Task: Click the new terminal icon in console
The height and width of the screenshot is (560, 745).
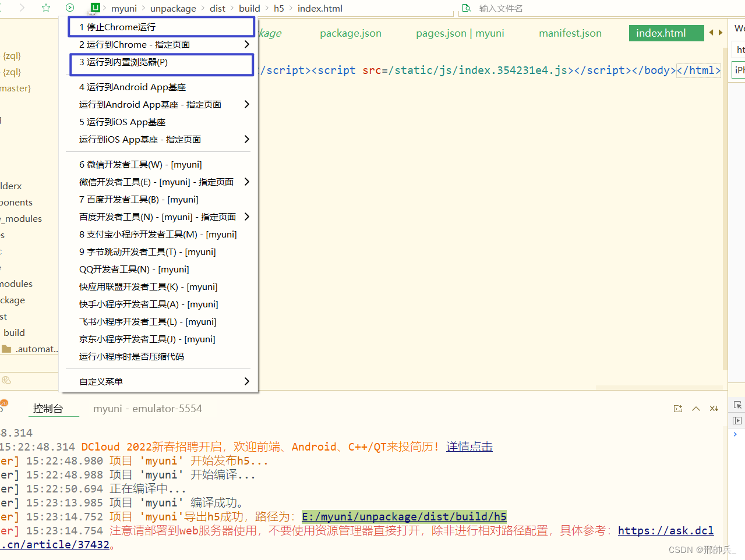Action: pyautogui.click(x=678, y=409)
